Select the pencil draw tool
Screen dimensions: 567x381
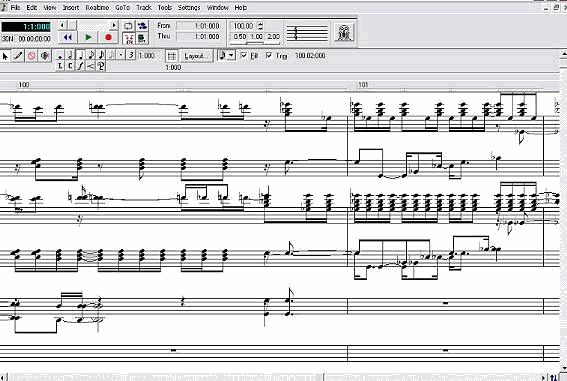click(18, 56)
